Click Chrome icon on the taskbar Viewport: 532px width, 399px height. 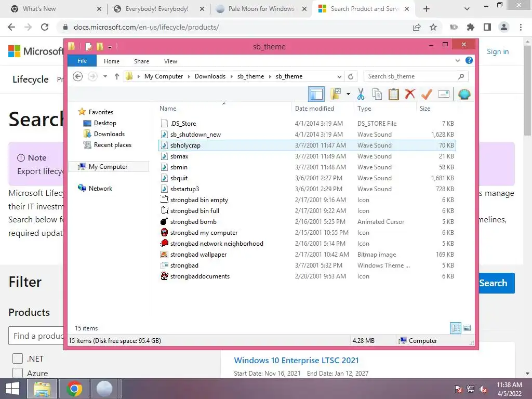(74, 389)
